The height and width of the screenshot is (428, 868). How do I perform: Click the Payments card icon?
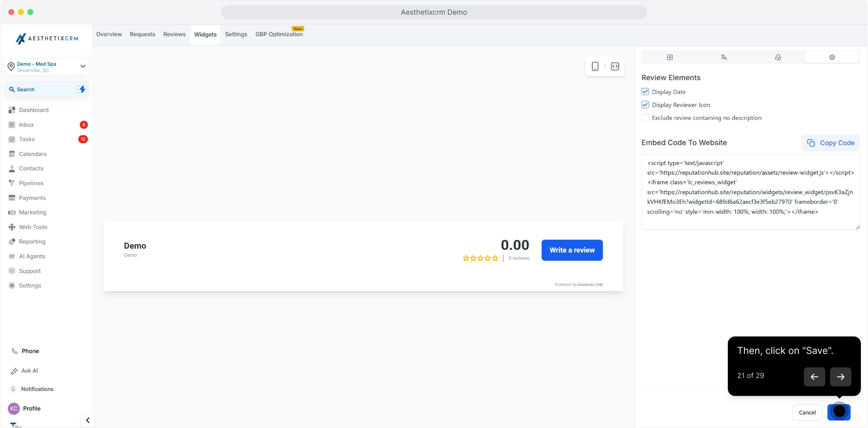pyautogui.click(x=12, y=198)
